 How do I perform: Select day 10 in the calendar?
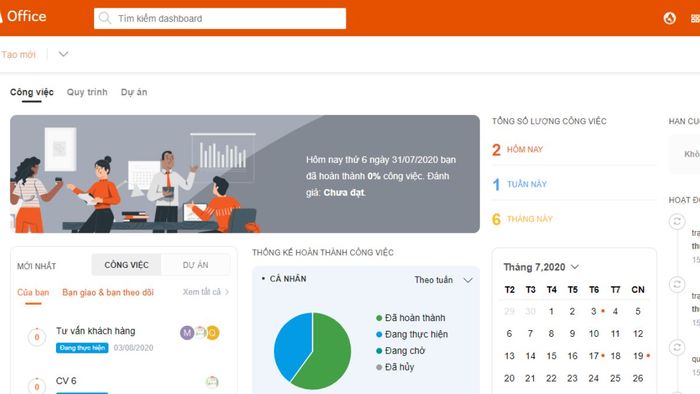pyautogui.click(x=593, y=334)
